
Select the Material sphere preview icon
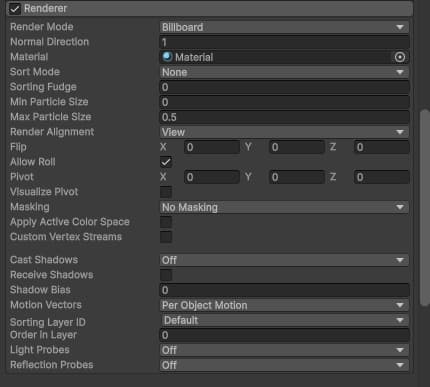coord(167,57)
